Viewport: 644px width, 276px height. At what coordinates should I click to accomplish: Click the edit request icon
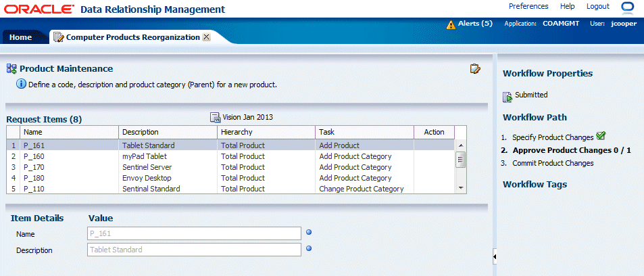click(475, 68)
